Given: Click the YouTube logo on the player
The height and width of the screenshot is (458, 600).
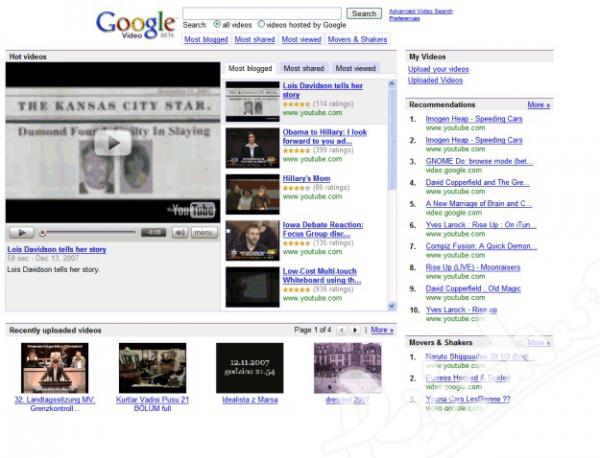Looking at the screenshot, I should click(x=192, y=210).
